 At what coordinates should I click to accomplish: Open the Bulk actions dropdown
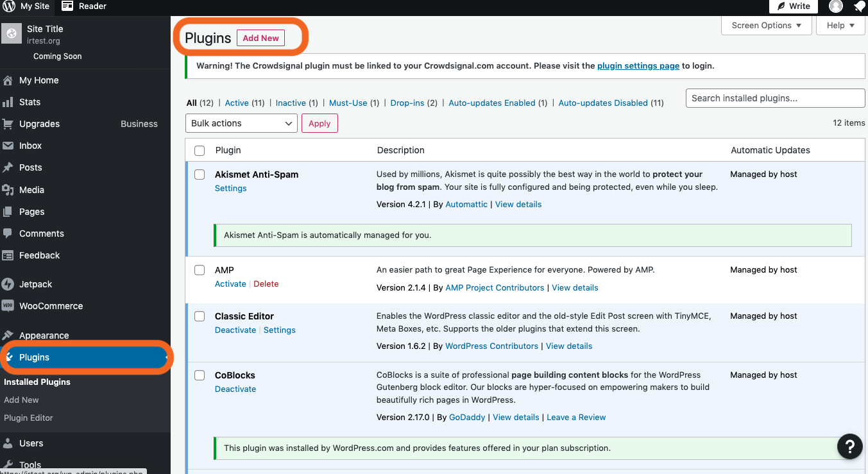(x=241, y=123)
